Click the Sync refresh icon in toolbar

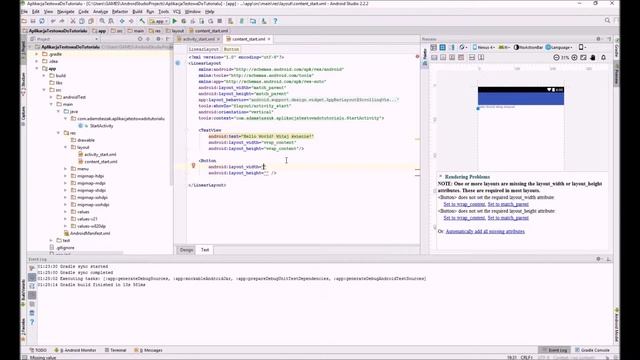[x=42, y=21]
